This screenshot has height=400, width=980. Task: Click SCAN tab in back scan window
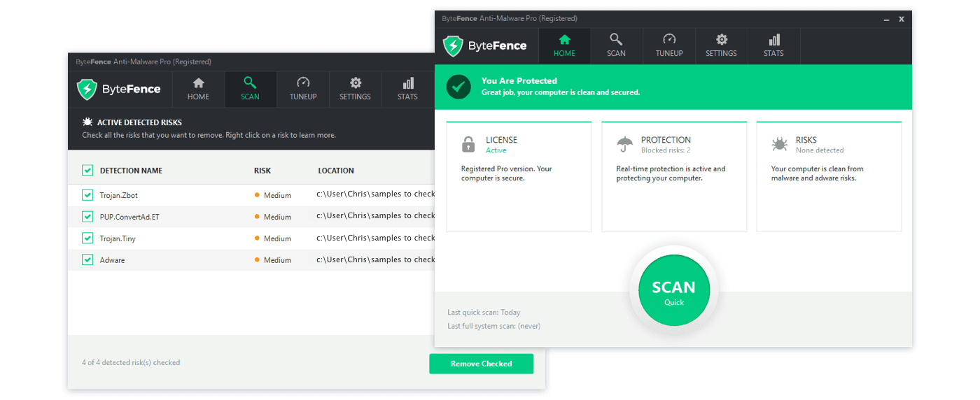click(250, 90)
